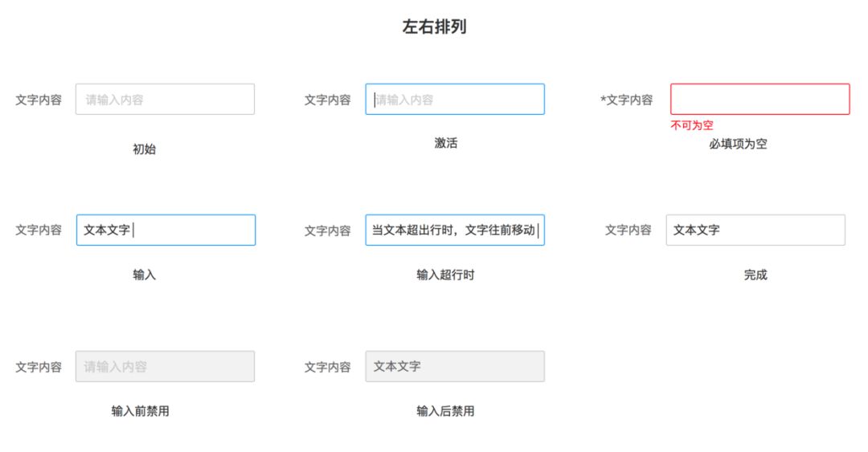Click the disabled input showing placeholder 请输入内容

[165, 366]
